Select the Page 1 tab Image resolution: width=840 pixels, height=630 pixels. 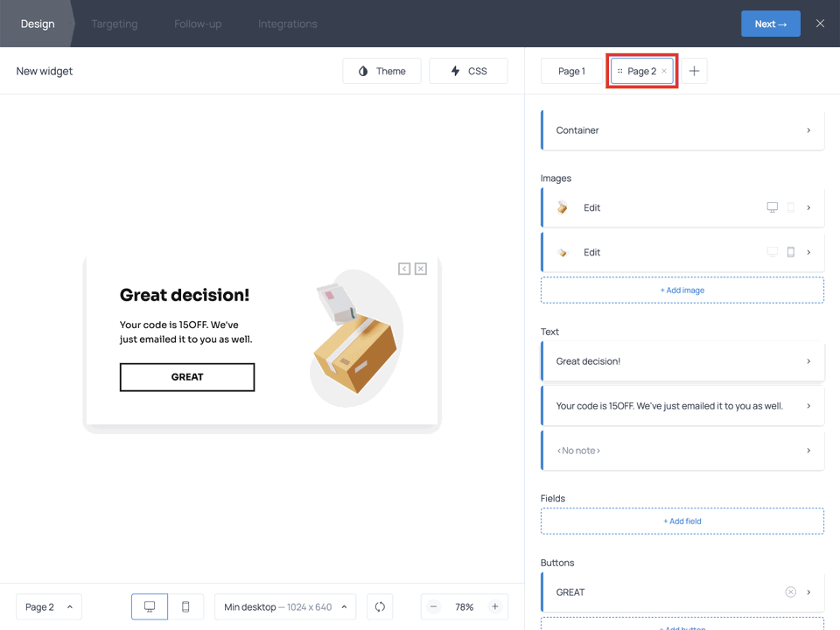(571, 71)
